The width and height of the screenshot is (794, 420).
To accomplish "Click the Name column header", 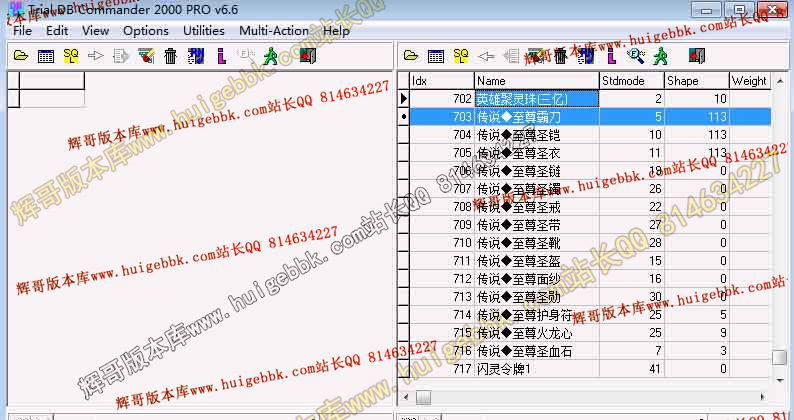I will click(537, 81).
